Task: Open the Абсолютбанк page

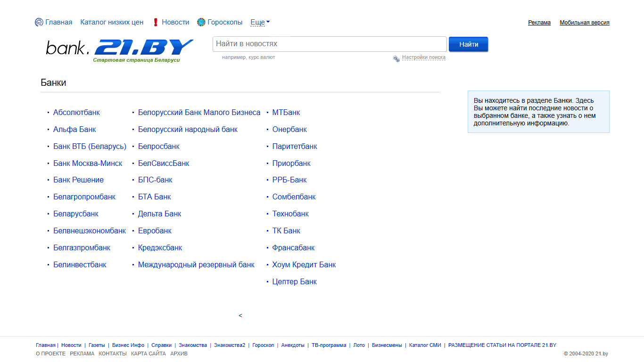Action: click(x=76, y=113)
